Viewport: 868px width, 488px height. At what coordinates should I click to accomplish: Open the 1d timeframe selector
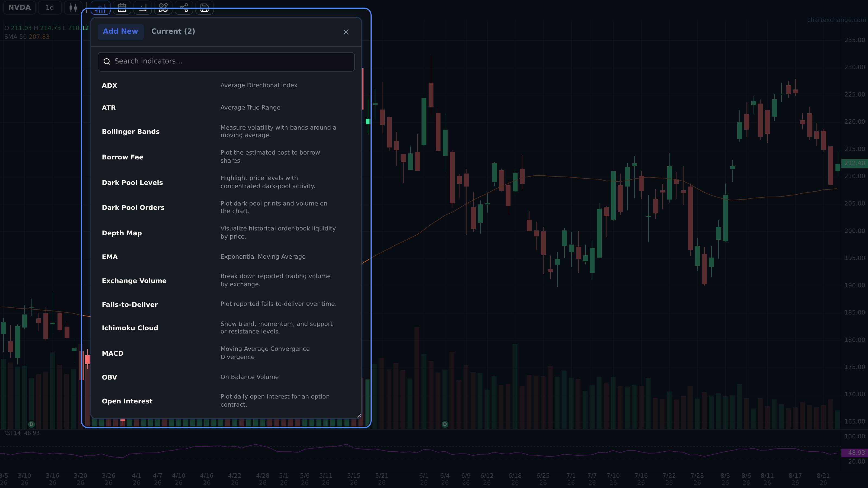50,7
